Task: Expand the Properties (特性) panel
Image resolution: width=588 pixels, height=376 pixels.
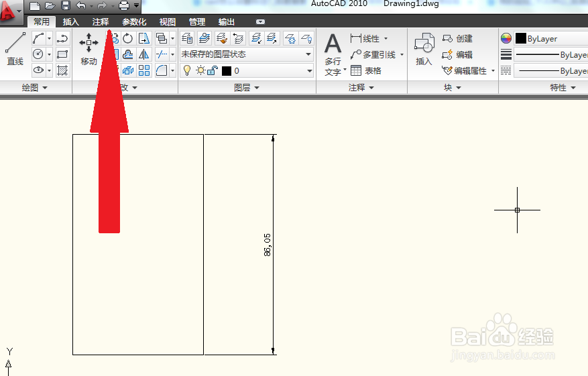Action: click(563, 87)
